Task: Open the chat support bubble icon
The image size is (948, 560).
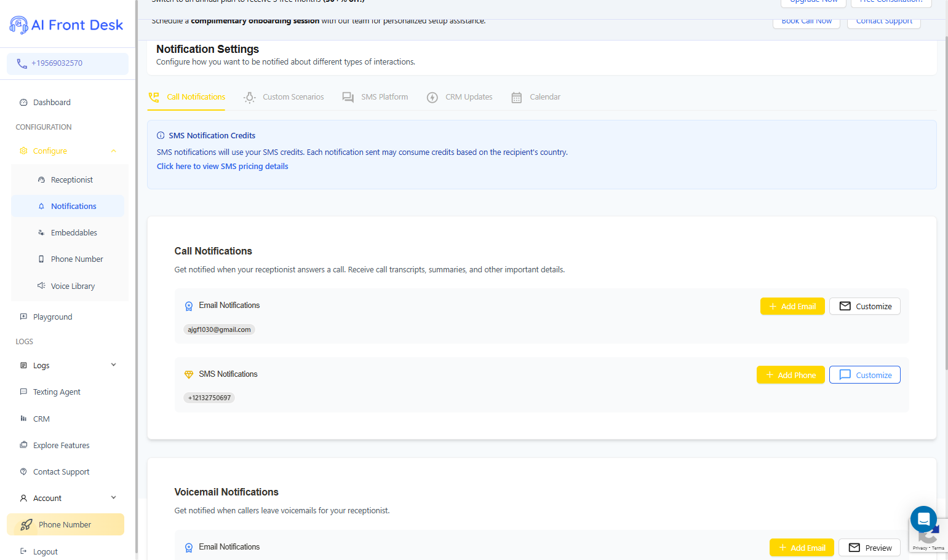Action: click(x=923, y=519)
